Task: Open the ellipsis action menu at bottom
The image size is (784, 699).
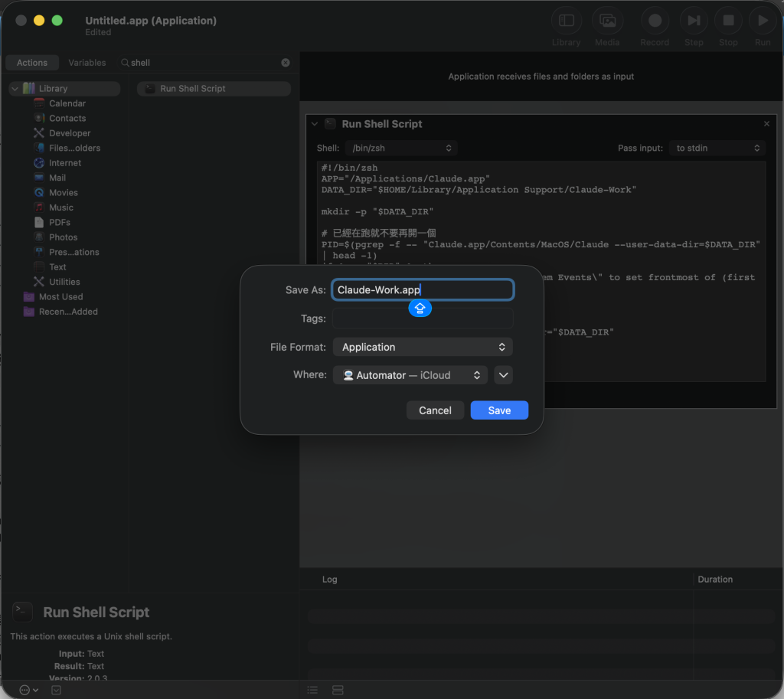Action: pyautogui.click(x=28, y=690)
